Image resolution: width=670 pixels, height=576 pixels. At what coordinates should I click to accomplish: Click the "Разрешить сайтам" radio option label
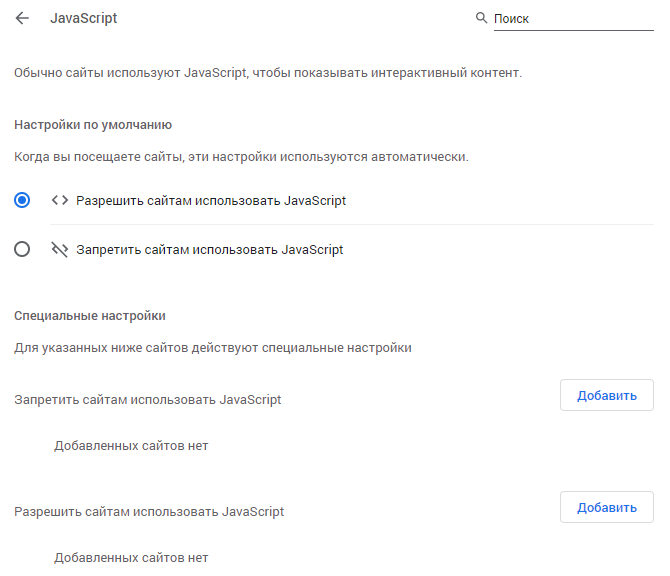[x=211, y=200]
